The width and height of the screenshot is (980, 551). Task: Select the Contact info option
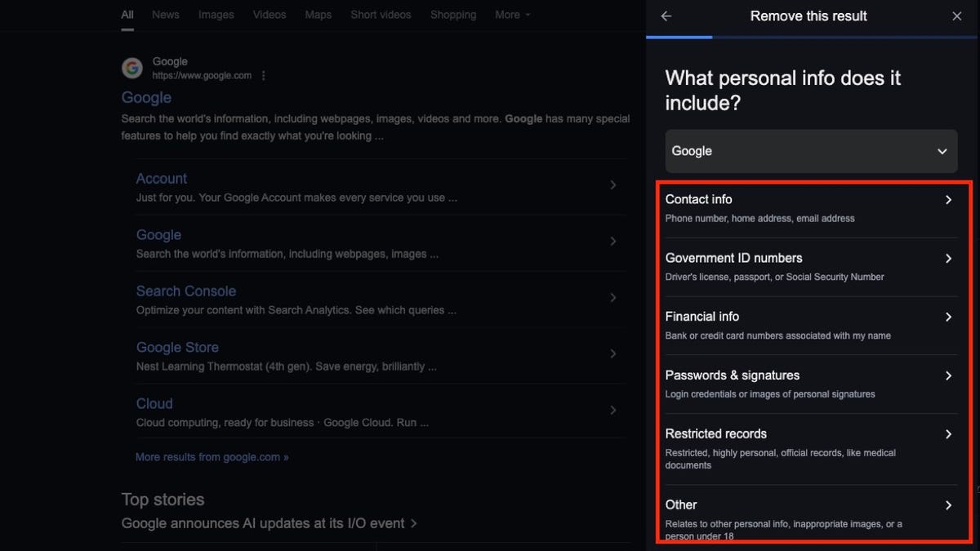(808, 208)
